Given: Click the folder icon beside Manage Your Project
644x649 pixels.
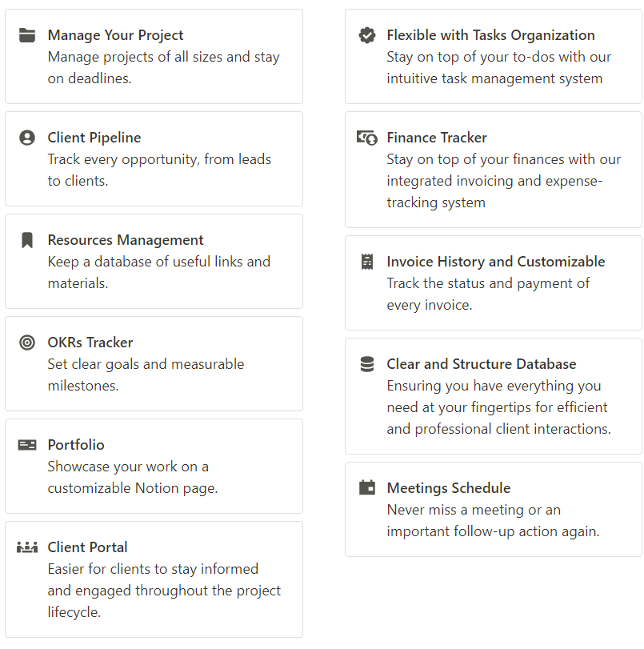Looking at the screenshot, I should [x=27, y=35].
